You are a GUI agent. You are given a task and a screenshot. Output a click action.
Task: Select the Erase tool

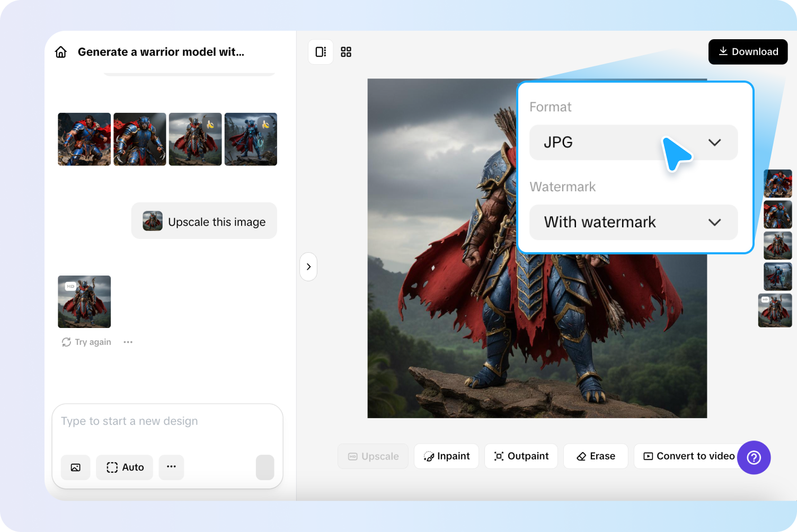pyautogui.click(x=596, y=456)
